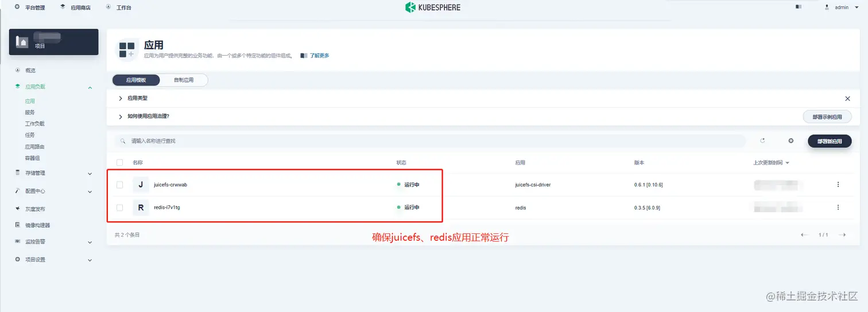Open more actions for redis-i7v1tg row
The width and height of the screenshot is (868, 312).
pyautogui.click(x=838, y=207)
